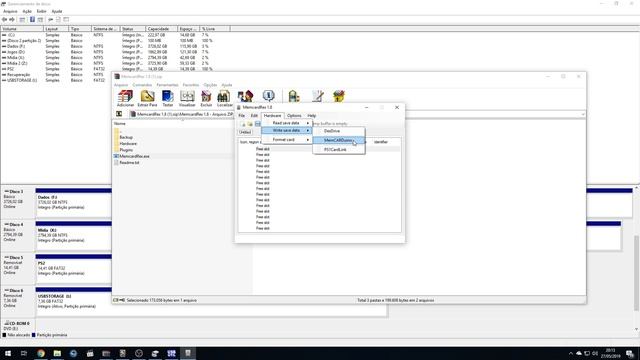Click taskbar clock date and time
640x360 pixels.
[x=610, y=353]
